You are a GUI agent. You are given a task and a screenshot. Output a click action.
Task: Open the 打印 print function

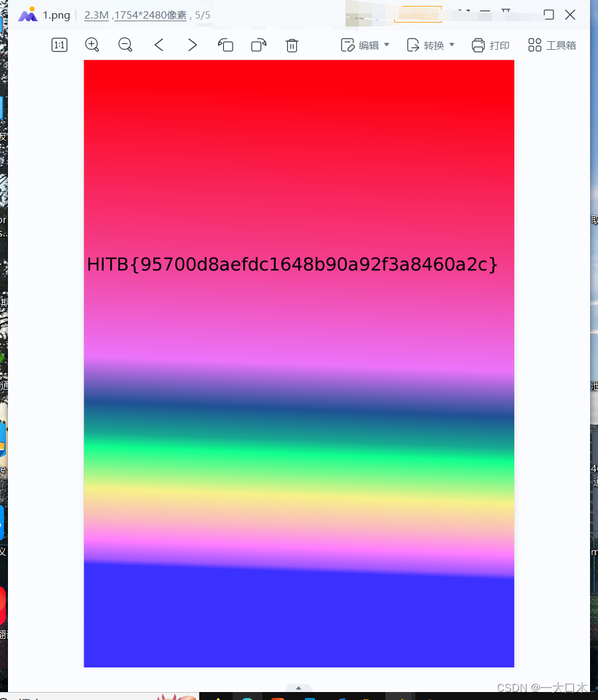pos(490,45)
